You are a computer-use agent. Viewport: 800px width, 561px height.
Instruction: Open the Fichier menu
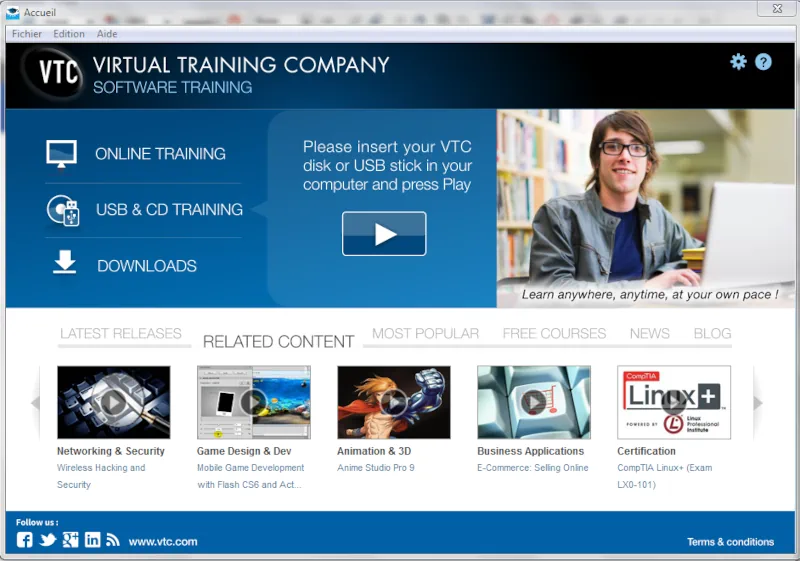(27, 34)
